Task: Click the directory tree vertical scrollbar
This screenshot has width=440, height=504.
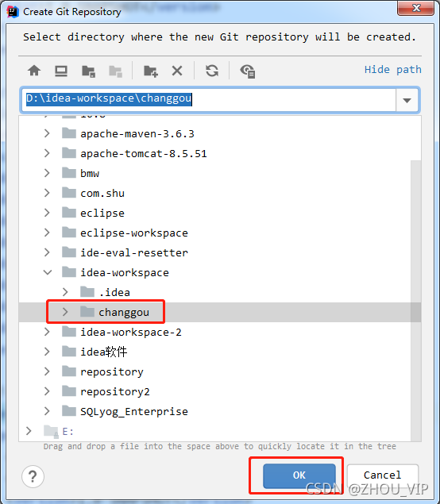Action: click(x=416, y=301)
